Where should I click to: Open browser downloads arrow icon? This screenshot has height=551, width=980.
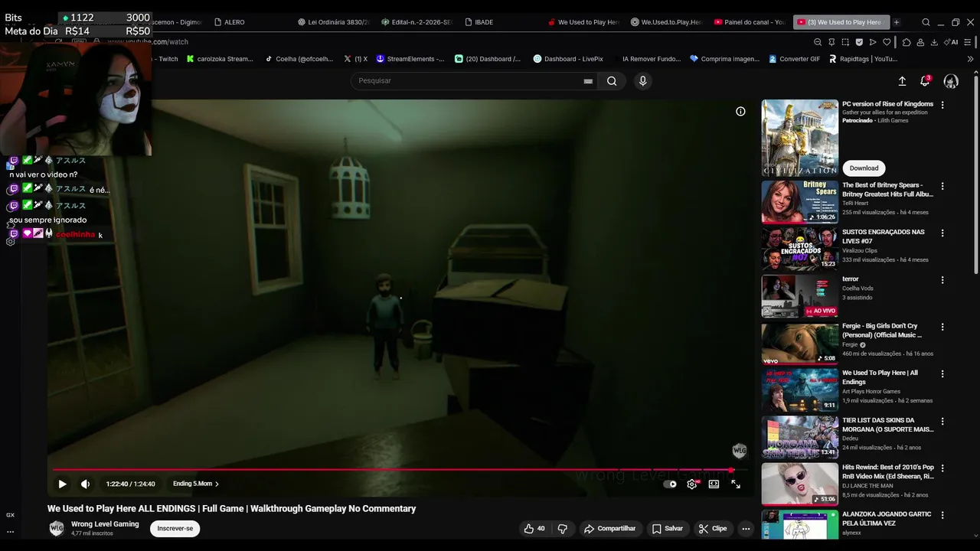[935, 42]
